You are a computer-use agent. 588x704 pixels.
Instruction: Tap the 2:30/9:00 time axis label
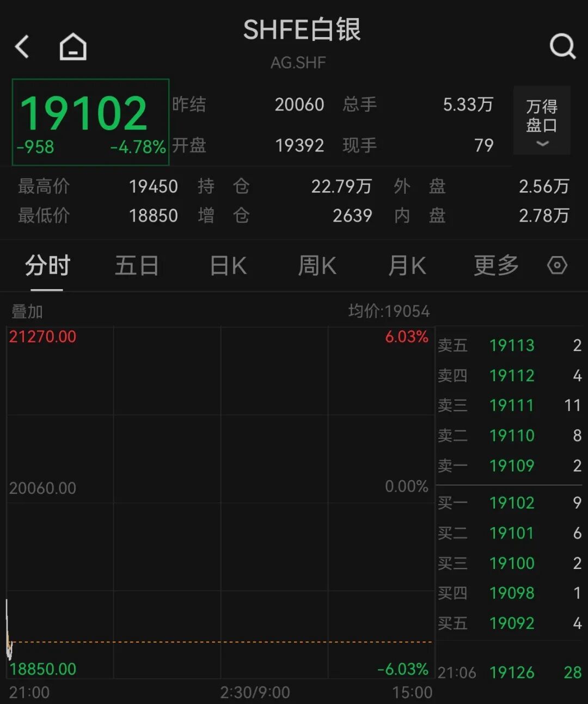(255, 693)
